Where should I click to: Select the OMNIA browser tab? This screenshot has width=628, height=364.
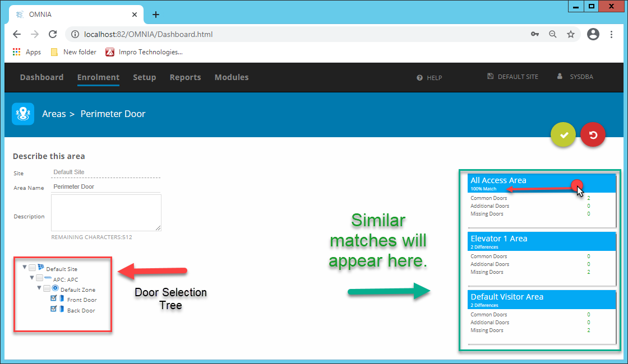point(76,15)
